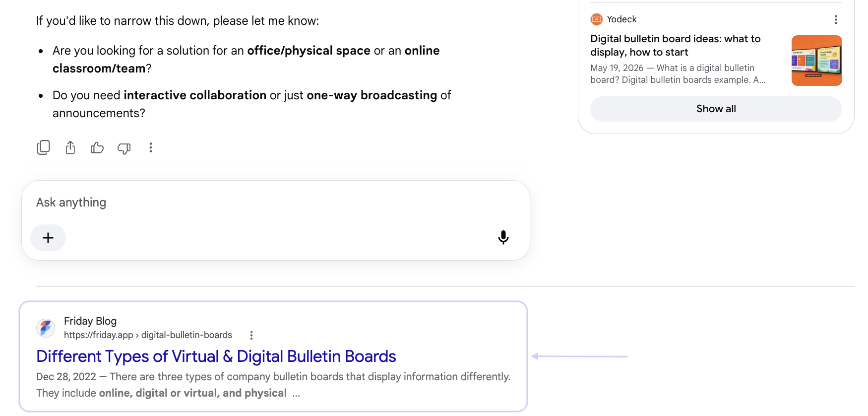Open Yodeck 'Digital bulletin board ideas' article

(x=676, y=45)
